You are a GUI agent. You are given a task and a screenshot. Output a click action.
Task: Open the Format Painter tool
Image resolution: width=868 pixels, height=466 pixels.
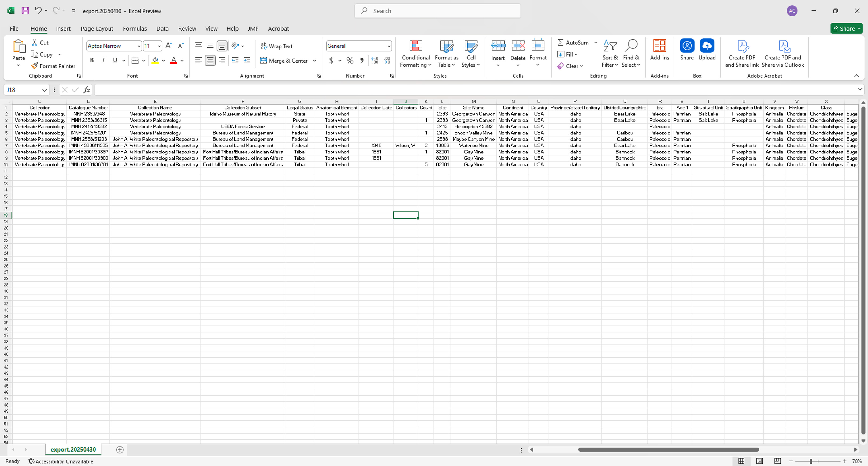[53, 66]
